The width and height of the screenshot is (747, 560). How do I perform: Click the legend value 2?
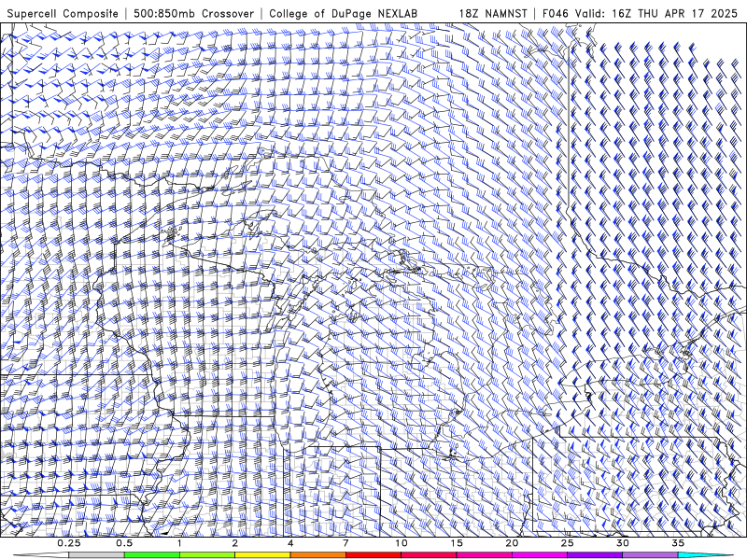click(235, 543)
